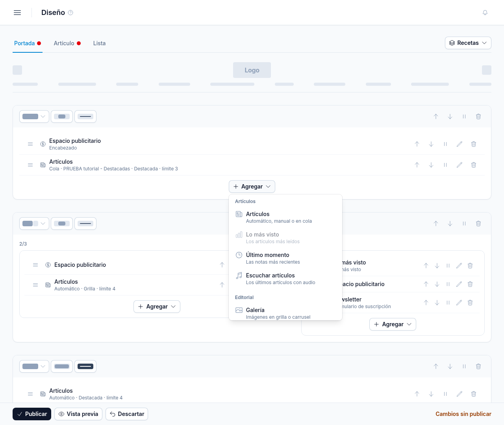Open the 2/3 section's column layout dropdown
504x425 pixels.
(x=34, y=224)
